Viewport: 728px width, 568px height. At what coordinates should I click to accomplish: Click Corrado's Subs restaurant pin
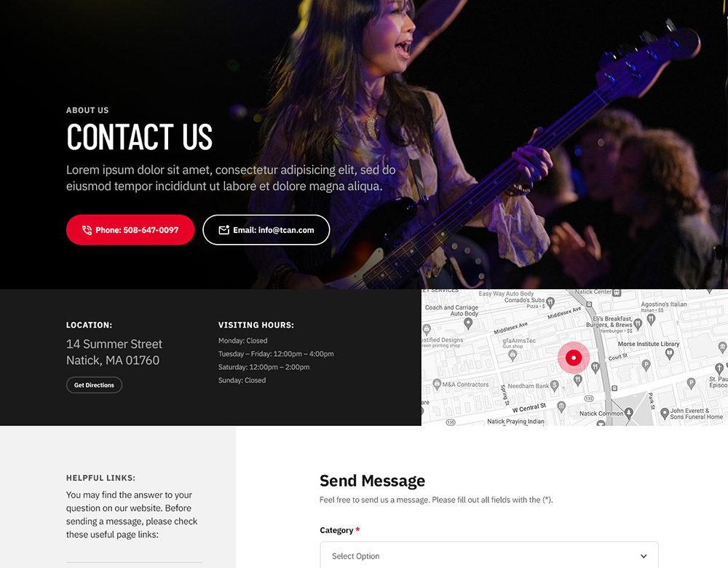(550, 303)
